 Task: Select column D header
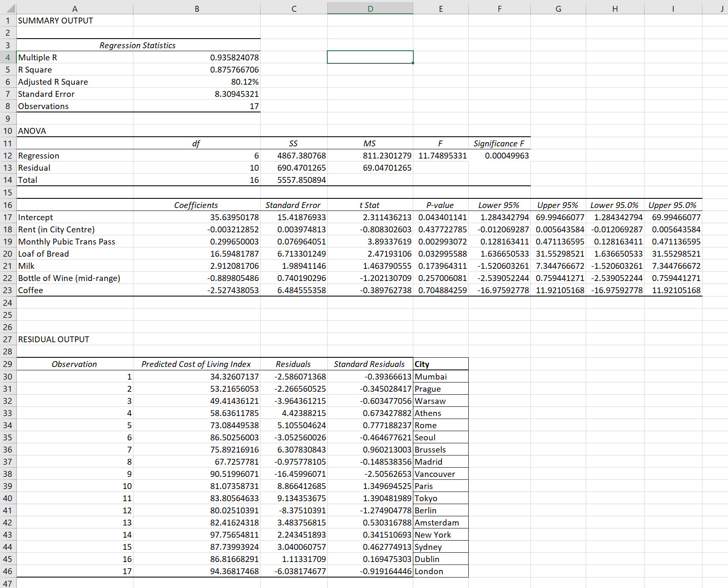pos(370,8)
